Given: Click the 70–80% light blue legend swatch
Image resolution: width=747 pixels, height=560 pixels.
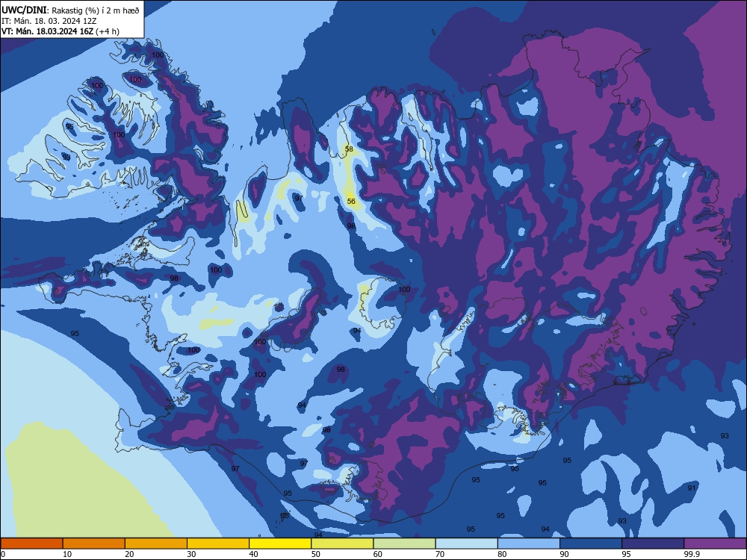Looking at the screenshot, I should 466,544.
